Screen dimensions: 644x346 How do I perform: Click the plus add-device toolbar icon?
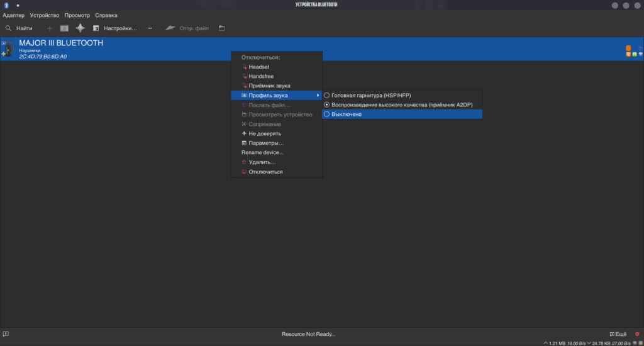point(50,28)
